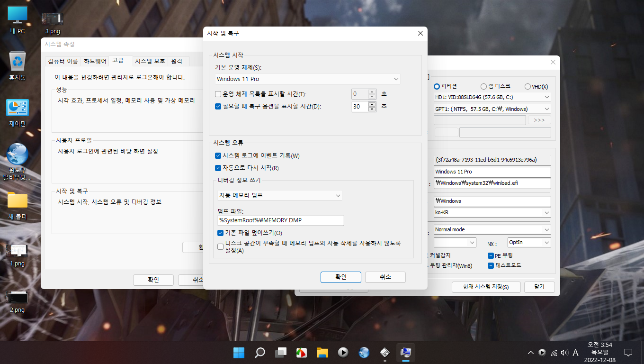This screenshot has height=364, width=644.
Task: Toggle 기존 파일 덮어쓰기 checkbox
Action: coord(220,233)
